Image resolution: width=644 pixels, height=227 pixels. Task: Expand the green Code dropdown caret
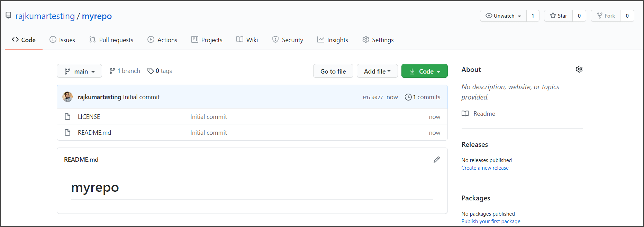coord(438,72)
